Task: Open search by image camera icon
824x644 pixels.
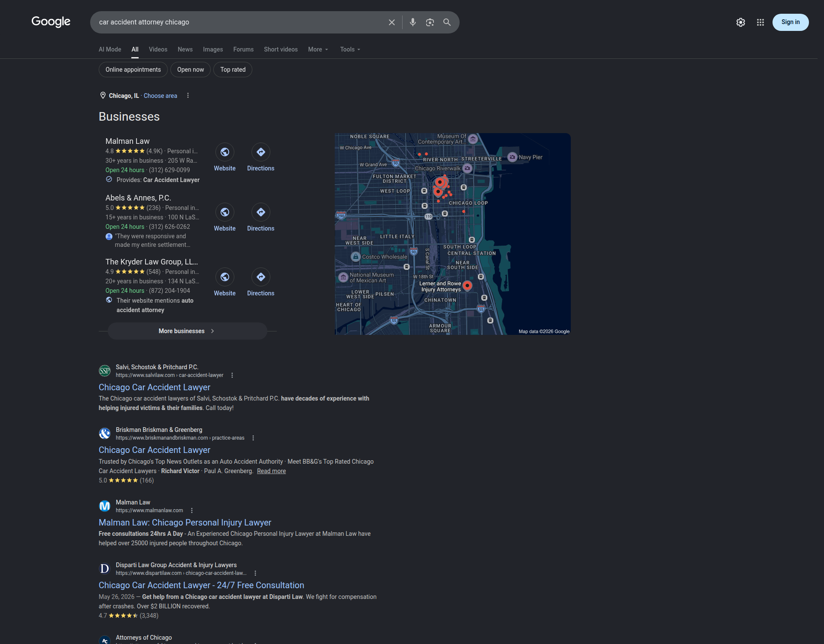Action: tap(430, 22)
